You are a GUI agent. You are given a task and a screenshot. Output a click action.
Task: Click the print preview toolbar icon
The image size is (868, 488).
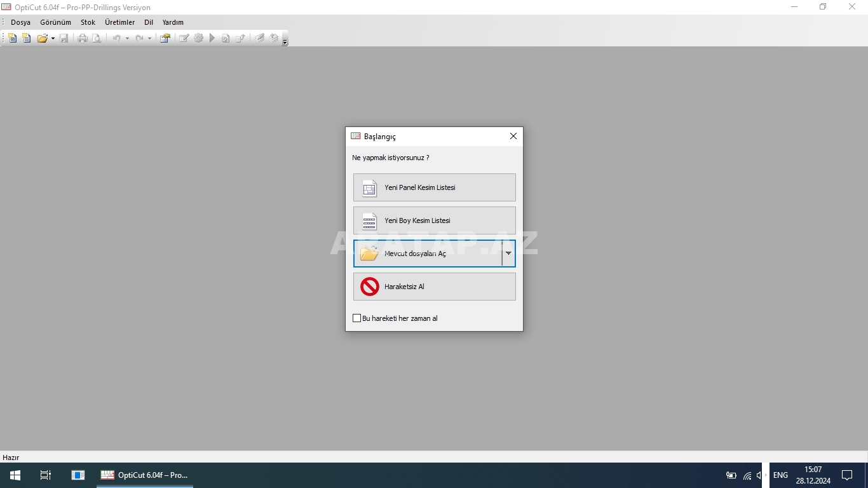(97, 38)
